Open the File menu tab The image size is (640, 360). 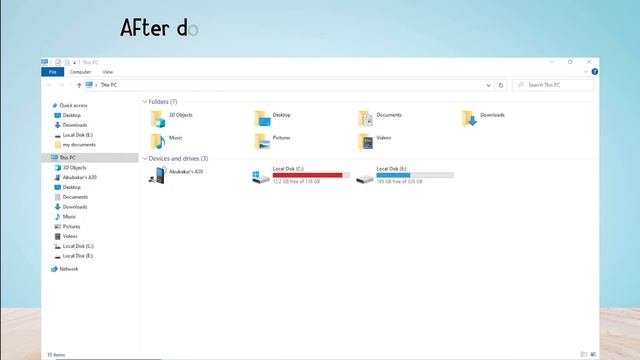pyautogui.click(x=53, y=72)
